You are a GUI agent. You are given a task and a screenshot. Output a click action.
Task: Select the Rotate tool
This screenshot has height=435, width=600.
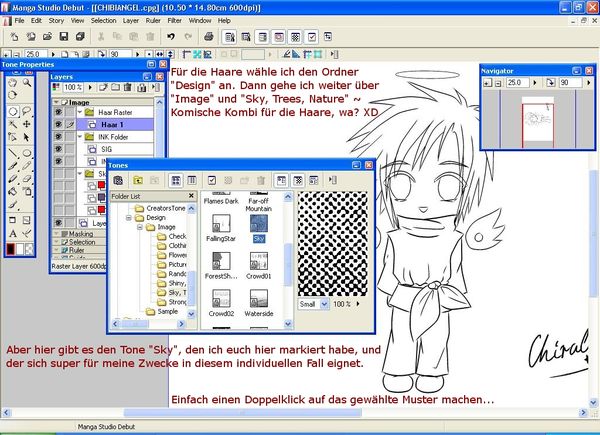click(x=13, y=95)
